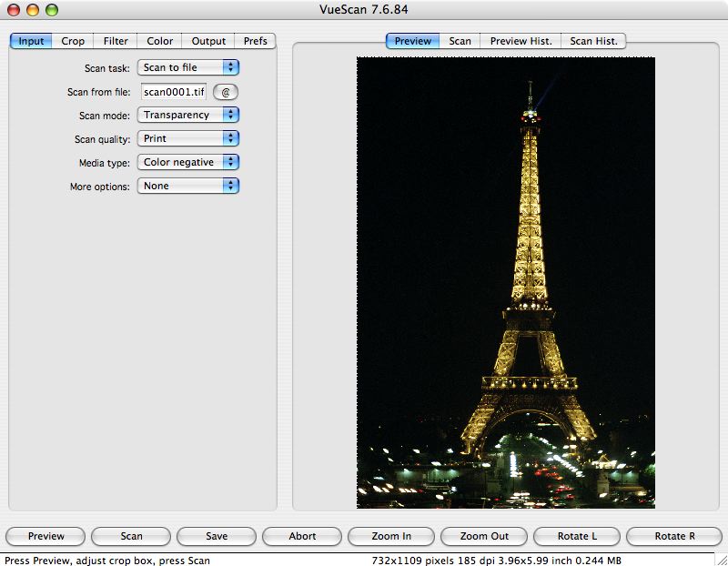This screenshot has height=566, width=728.
Task: Switch to the Scan Hist. tab
Action: click(x=593, y=41)
